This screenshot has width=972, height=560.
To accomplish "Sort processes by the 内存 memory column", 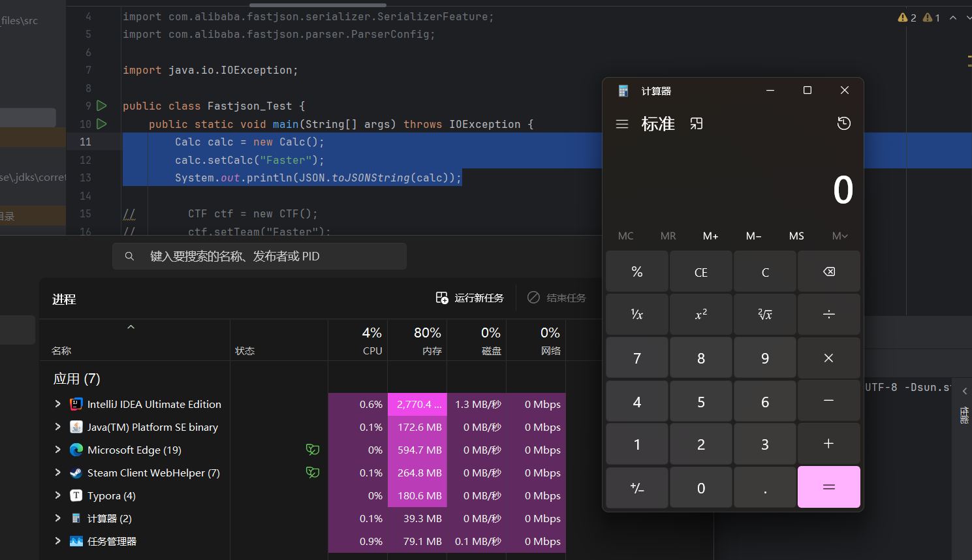I will [417, 340].
